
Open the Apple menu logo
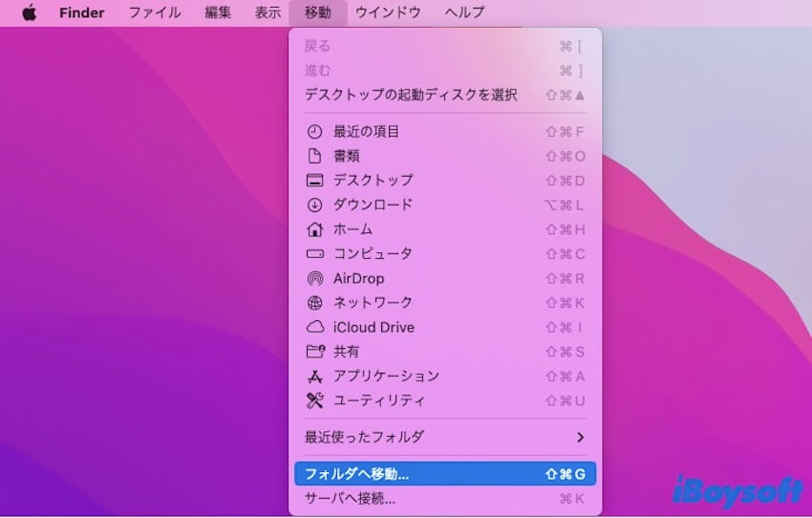30,12
